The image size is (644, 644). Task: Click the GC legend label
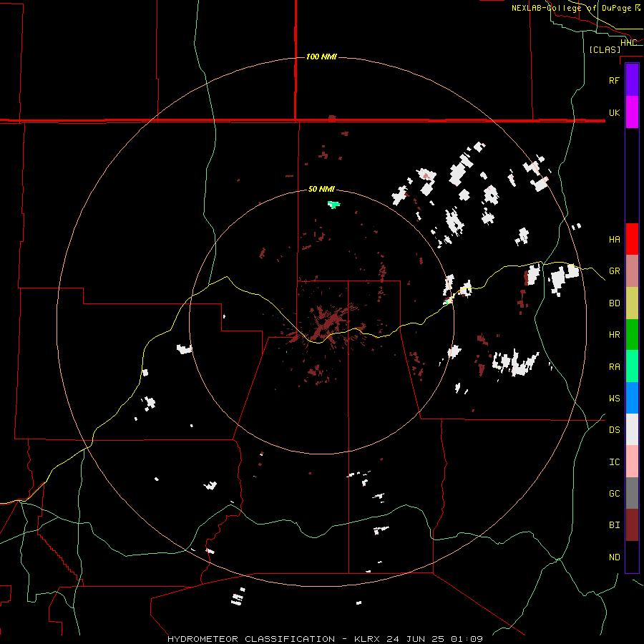coord(614,493)
